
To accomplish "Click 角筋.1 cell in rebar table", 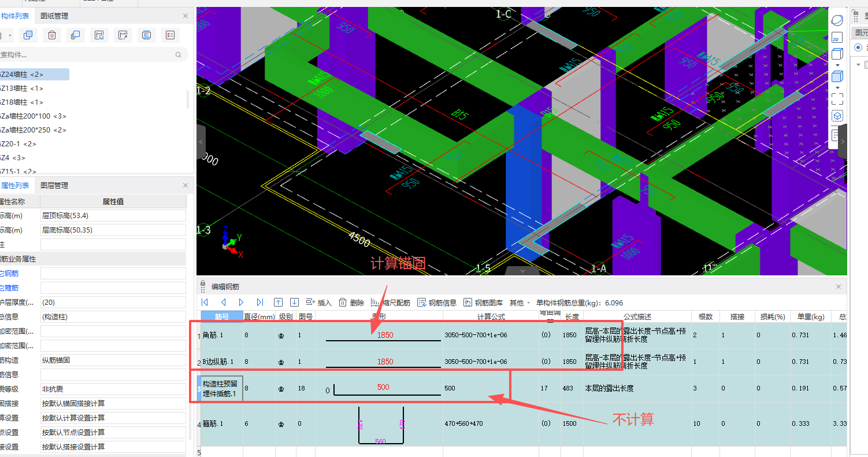I will [x=222, y=335].
